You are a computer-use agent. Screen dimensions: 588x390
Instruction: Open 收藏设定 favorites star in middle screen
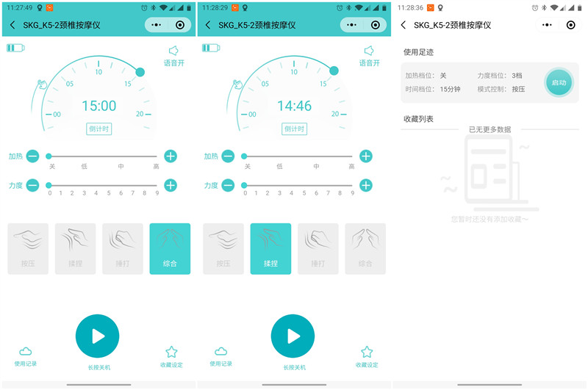pyautogui.click(x=367, y=357)
